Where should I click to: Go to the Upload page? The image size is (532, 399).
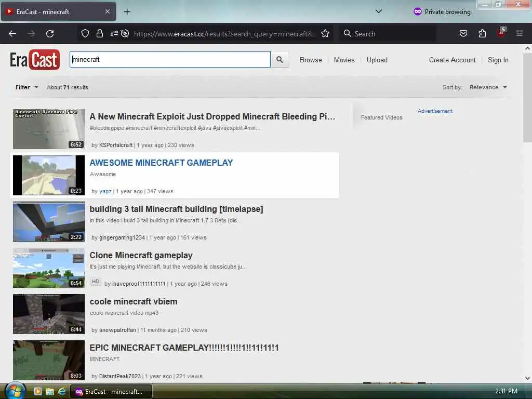click(x=377, y=60)
